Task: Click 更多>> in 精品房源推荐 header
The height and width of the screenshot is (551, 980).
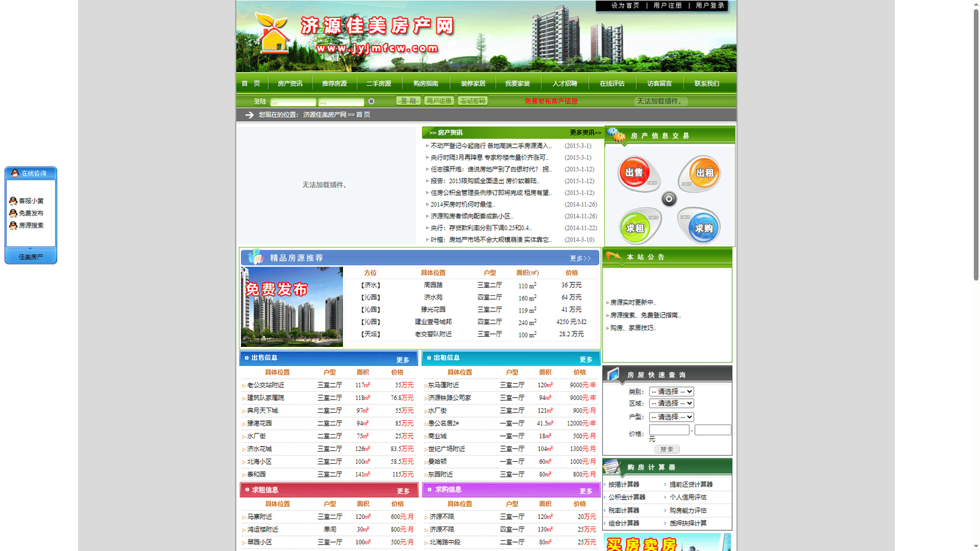Action: click(x=581, y=258)
